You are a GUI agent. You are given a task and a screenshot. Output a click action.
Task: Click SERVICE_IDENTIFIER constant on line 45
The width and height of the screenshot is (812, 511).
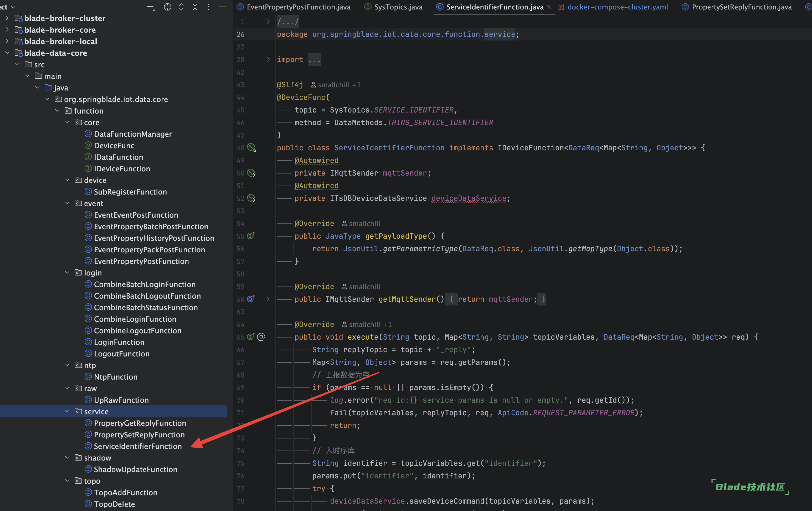tap(414, 110)
